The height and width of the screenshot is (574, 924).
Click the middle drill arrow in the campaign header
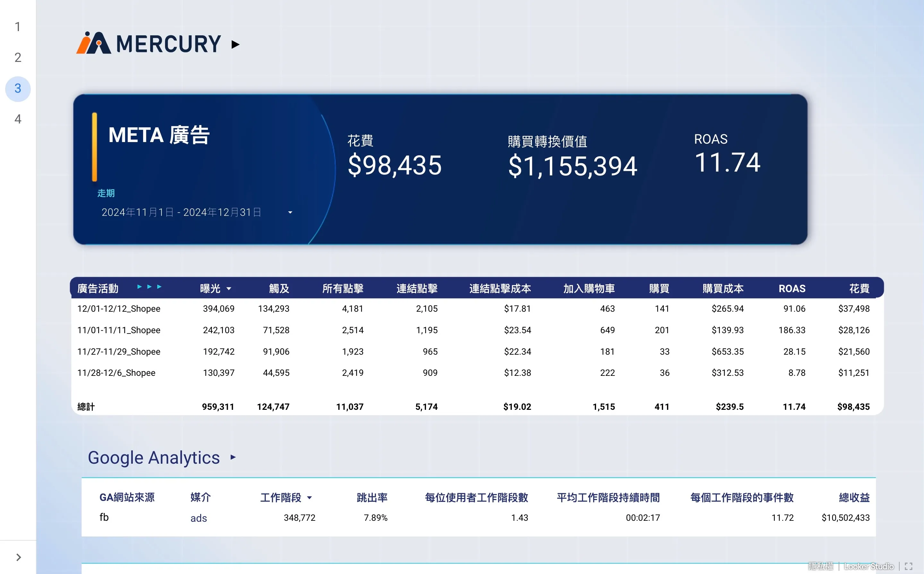pyautogui.click(x=150, y=287)
